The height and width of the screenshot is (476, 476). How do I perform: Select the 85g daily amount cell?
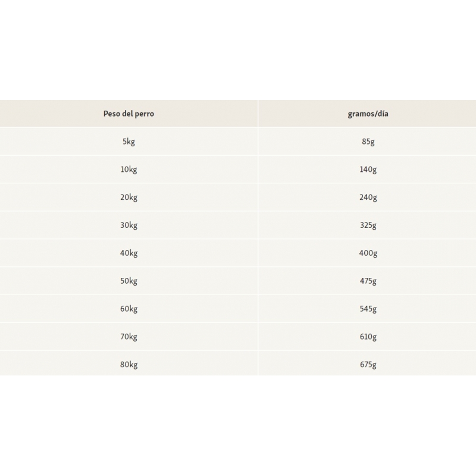tap(368, 142)
